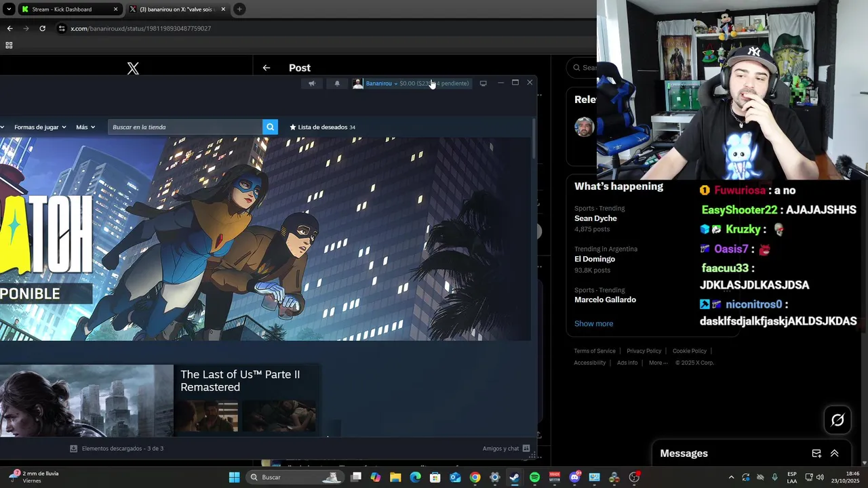Screen dimensions: 868x488
Task: Open 'Marcelo Gallardo' trending topic
Action: [605, 300]
